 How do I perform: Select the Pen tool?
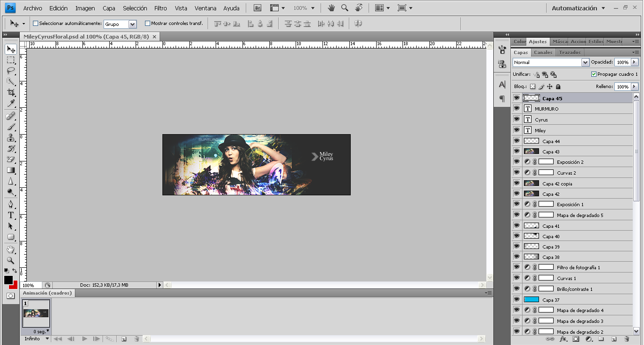click(11, 204)
